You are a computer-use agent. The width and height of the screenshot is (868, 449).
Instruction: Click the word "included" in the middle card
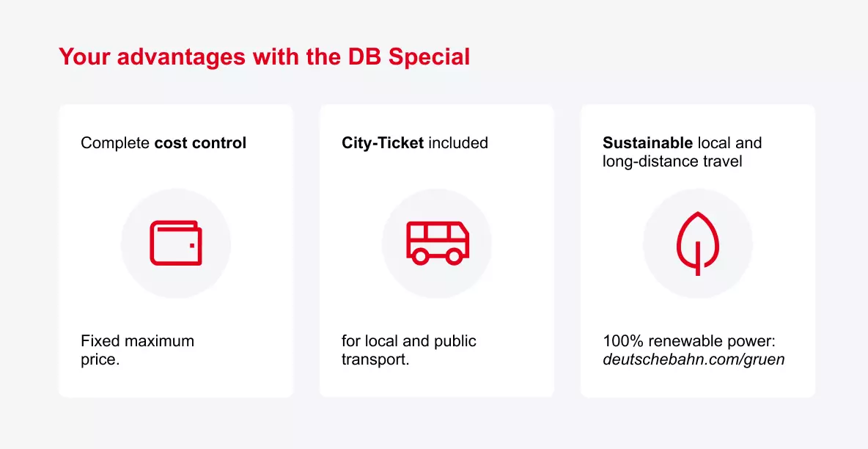[x=458, y=143]
